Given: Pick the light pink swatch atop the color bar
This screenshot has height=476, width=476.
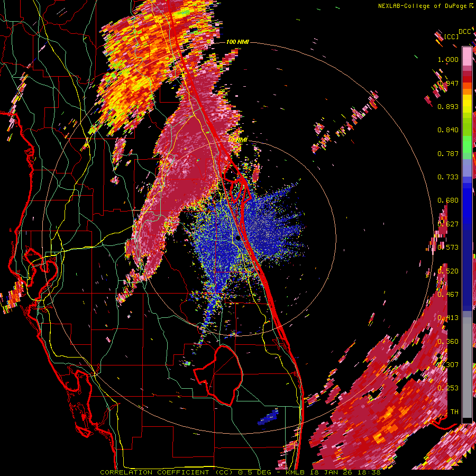Looking at the screenshot, I should 467,56.
